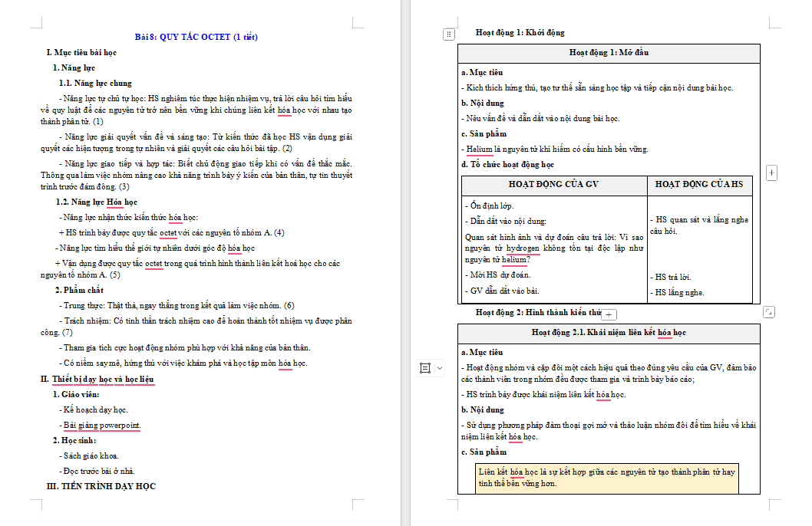The height and width of the screenshot is (526, 812).
Task: Click the heading Hoạt động 1: Khởi động
Action: (521, 32)
